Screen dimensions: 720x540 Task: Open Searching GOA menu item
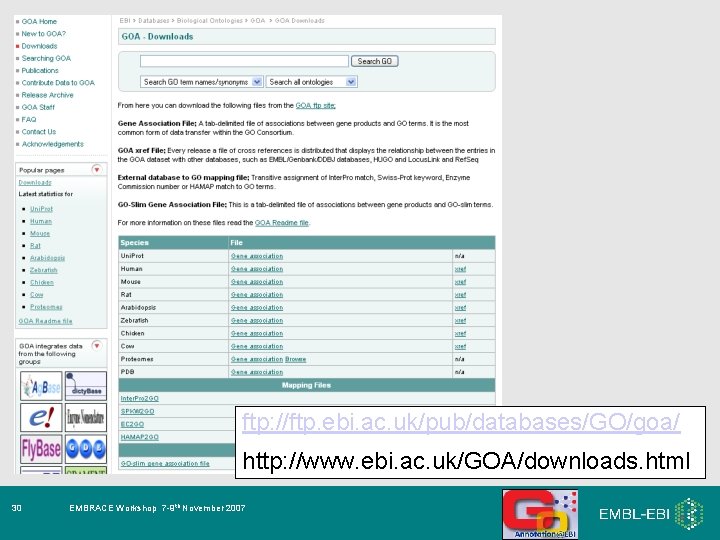tap(46, 58)
